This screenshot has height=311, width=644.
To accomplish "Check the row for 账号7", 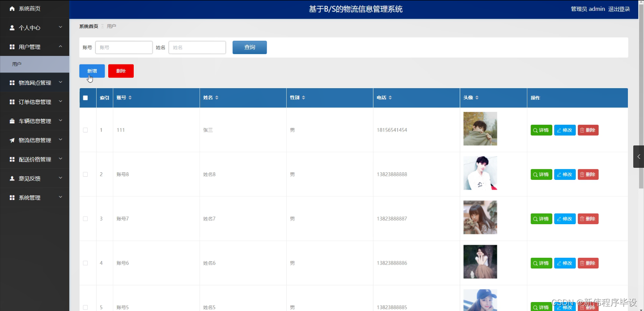I will (x=85, y=219).
